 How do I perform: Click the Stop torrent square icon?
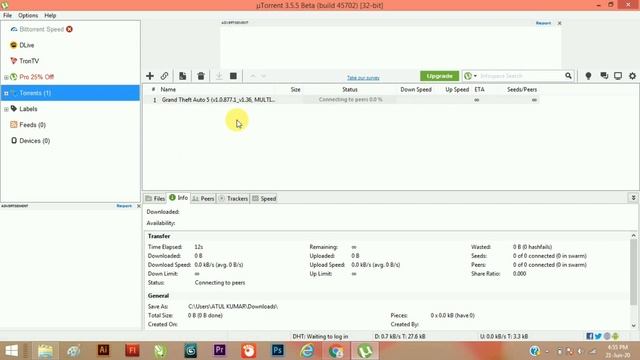coord(233,76)
